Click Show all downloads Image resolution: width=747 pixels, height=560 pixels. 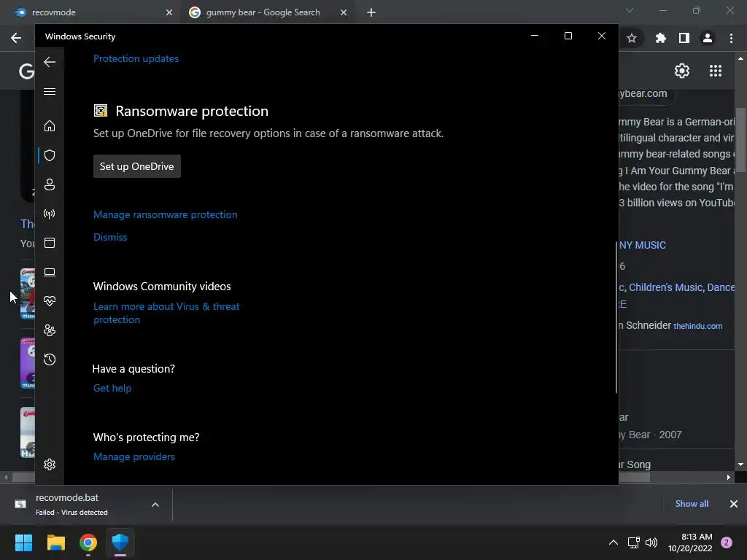pos(692,504)
